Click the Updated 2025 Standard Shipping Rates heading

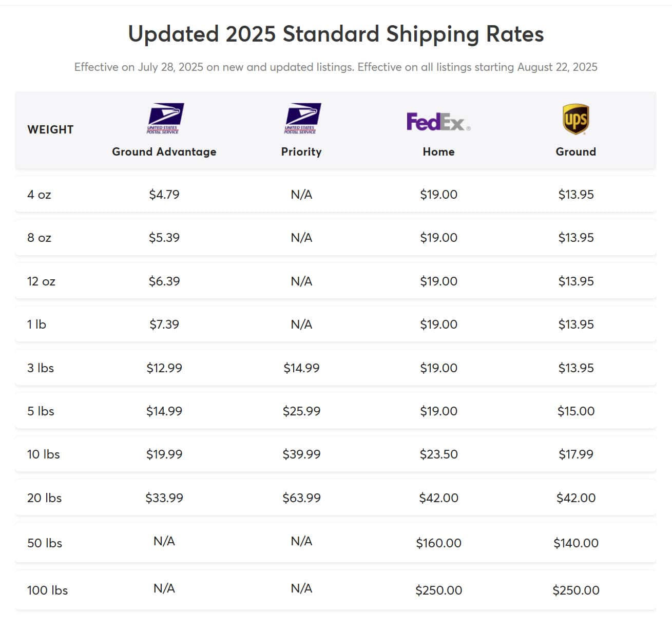336,34
